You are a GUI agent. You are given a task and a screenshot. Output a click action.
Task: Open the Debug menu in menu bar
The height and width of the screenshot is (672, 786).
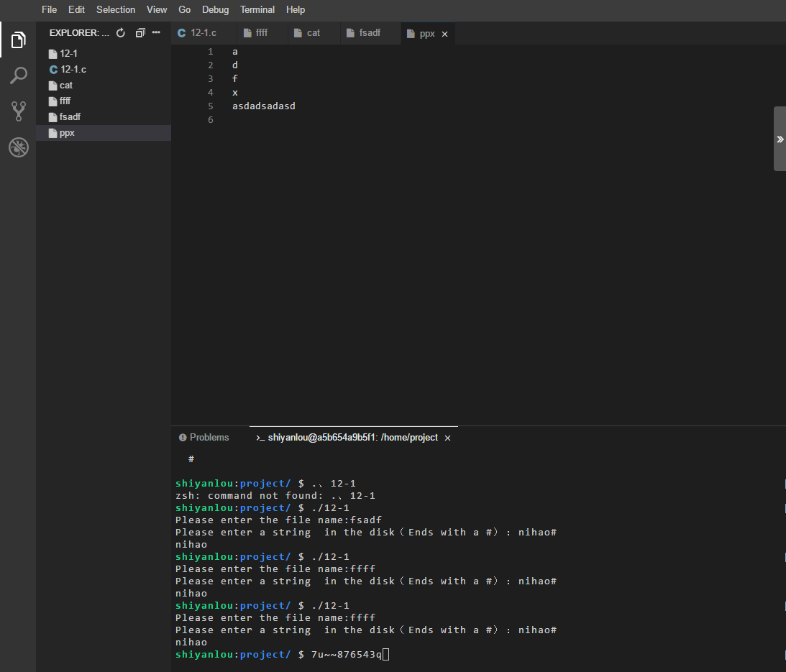(x=215, y=10)
